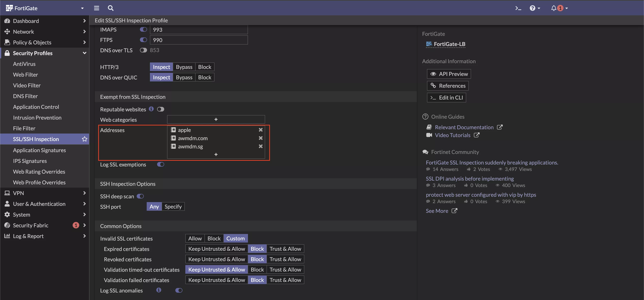Expand Policy & Objects chevron
Image resolution: width=644 pixels, height=300 pixels.
pos(84,42)
